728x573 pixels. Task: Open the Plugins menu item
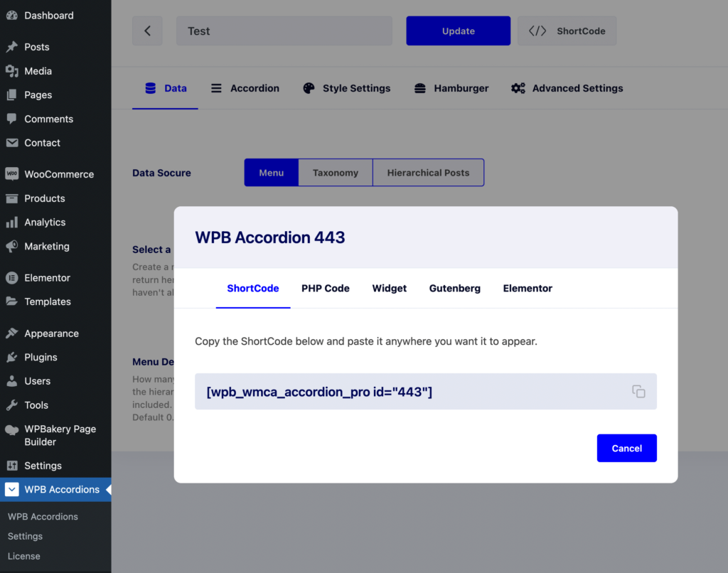55,357
